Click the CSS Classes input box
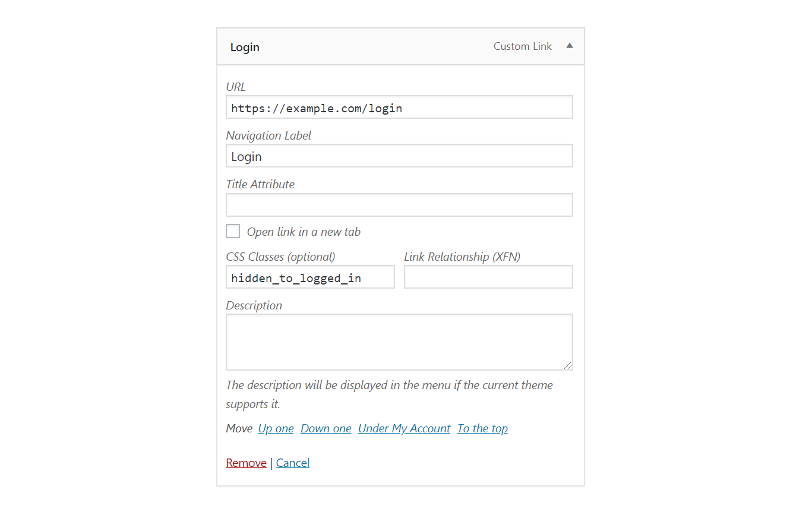This screenshot has height=509, width=812. 310,277
